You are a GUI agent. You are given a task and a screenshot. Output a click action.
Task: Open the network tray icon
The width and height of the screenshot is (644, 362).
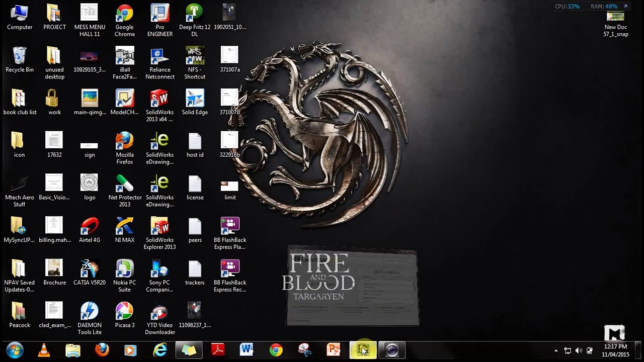coord(568,350)
